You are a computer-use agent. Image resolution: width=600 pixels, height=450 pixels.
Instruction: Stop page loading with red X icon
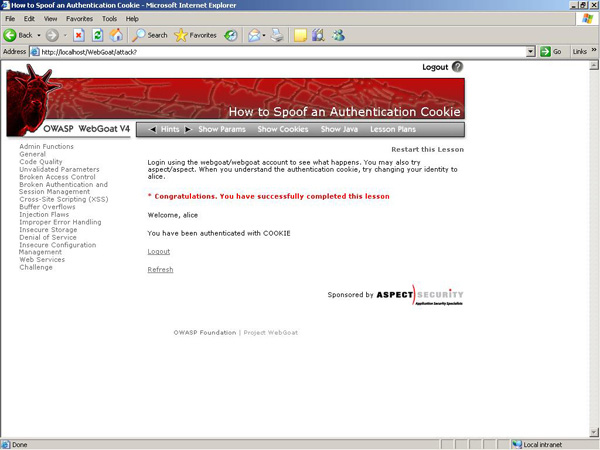[x=78, y=35]
